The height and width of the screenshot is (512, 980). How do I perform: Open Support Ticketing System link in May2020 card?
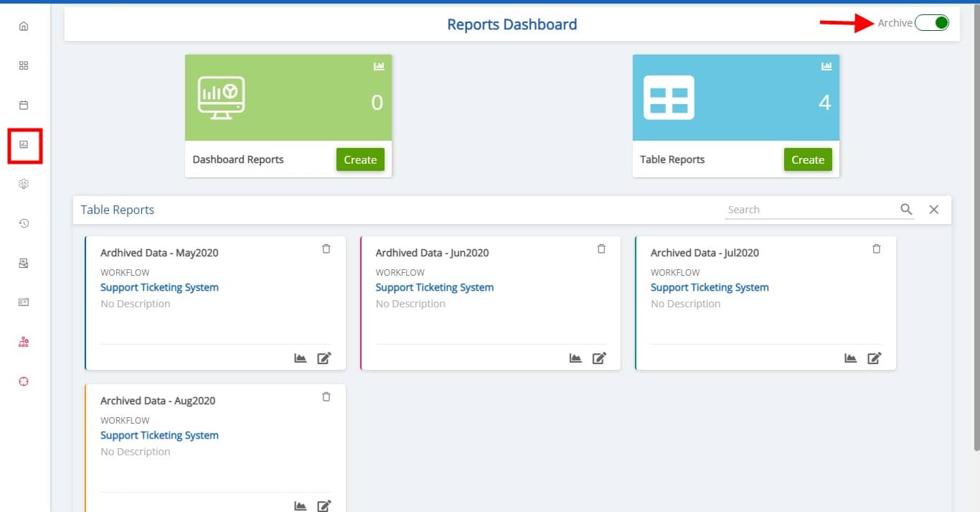pyautogui.click(x=159, y=287)
